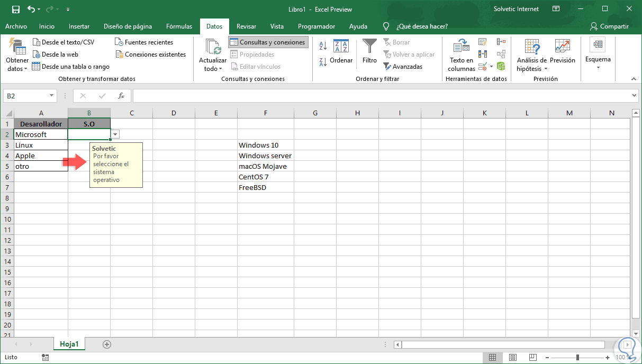The width and height of the screenshot is (642, 364).
Task: Toggle the Consultas y conexiones pane
Action: click(x=267, y=42)
